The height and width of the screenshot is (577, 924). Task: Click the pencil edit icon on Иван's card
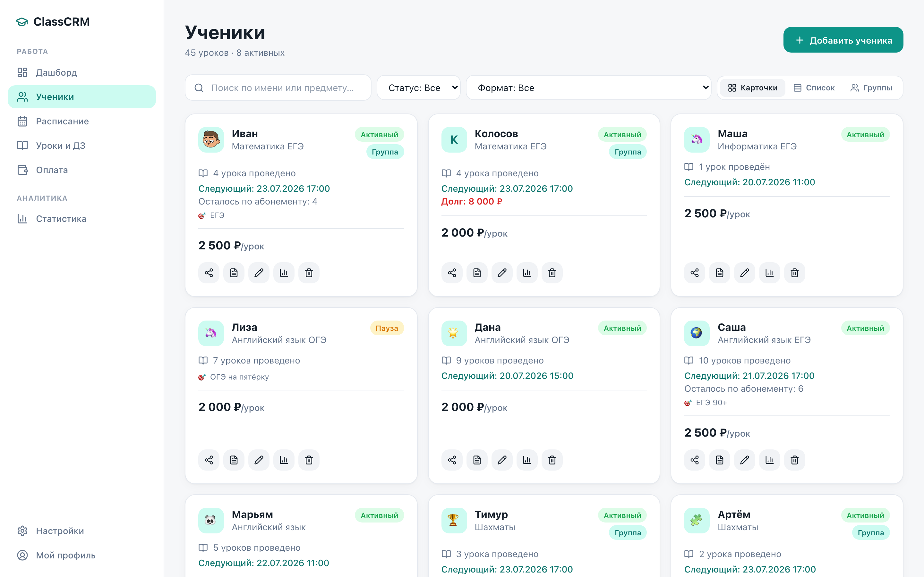259,273
